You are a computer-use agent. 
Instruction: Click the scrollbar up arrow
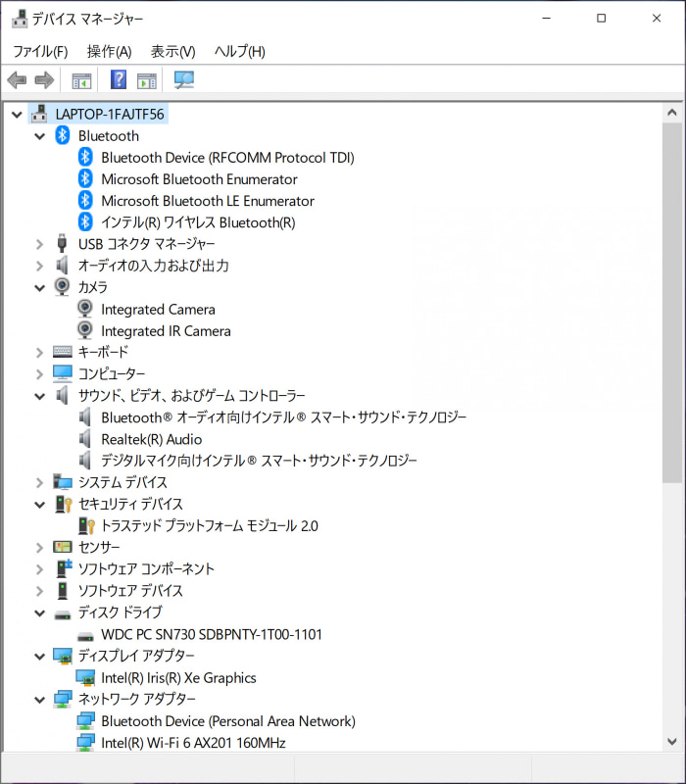672,113
